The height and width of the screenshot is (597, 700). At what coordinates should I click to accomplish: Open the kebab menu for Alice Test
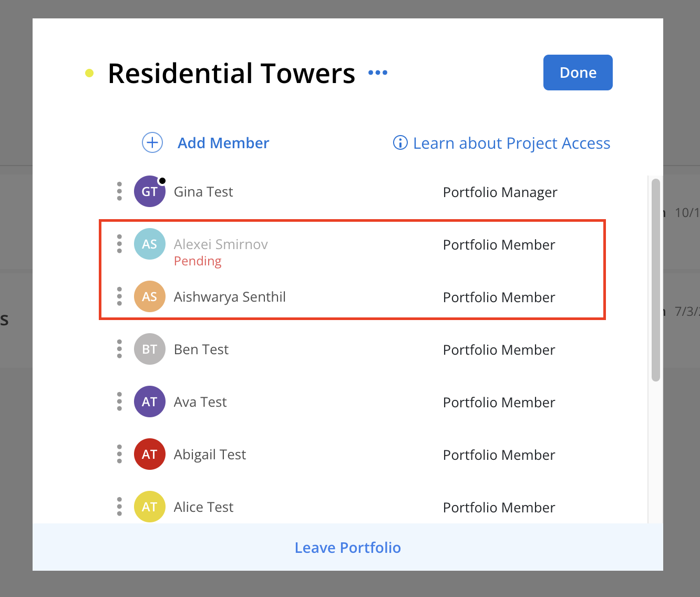coord(119,507)
